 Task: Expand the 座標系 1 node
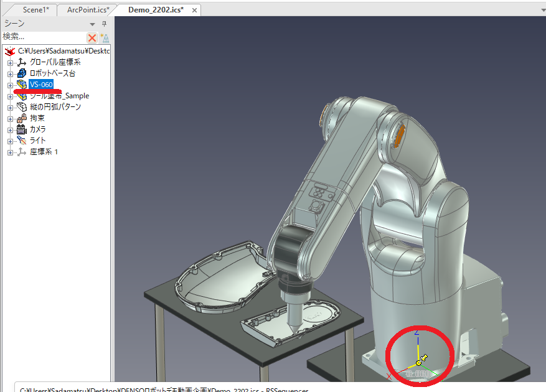(x=10, y=152)
